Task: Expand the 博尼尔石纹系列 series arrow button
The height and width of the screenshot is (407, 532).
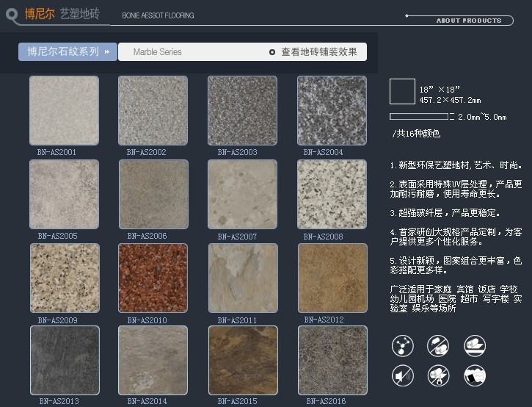Action: pos(107,52)
